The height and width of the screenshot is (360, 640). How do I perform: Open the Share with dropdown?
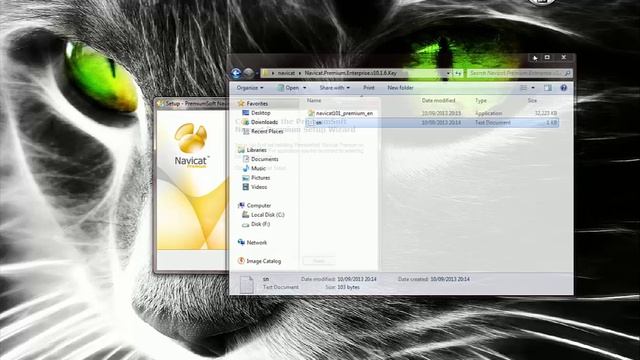(x=334, y=88)
